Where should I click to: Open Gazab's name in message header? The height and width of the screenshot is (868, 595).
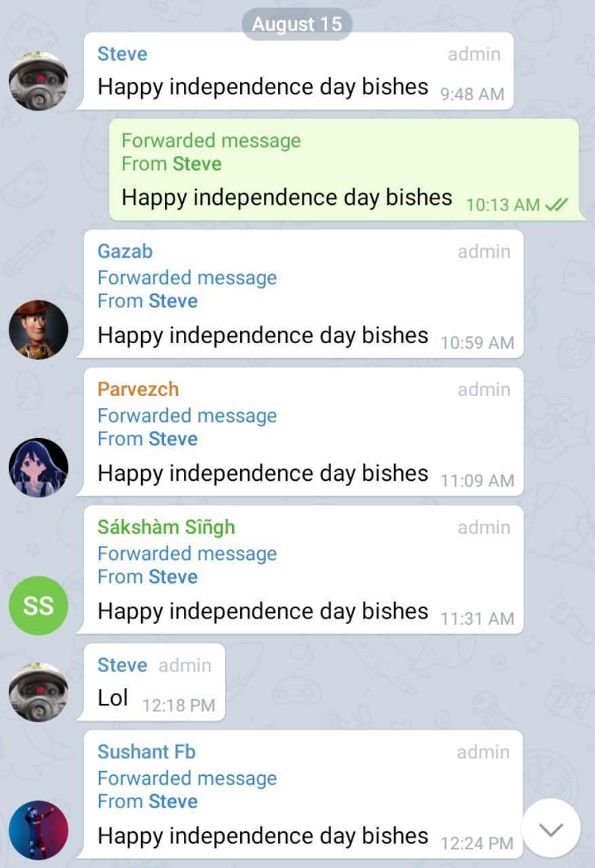pos(125,251)
